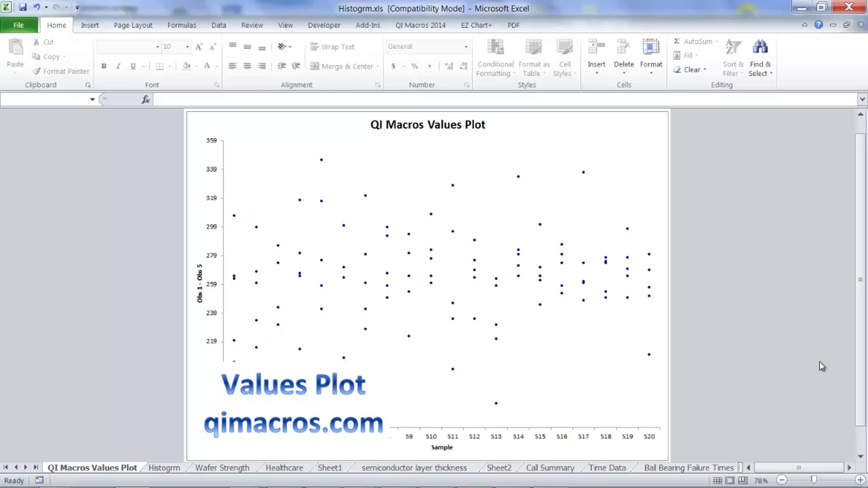The image size is (868, 488).
Task: Click the Zoom Out minus button
Action: [x=782, y=480]
